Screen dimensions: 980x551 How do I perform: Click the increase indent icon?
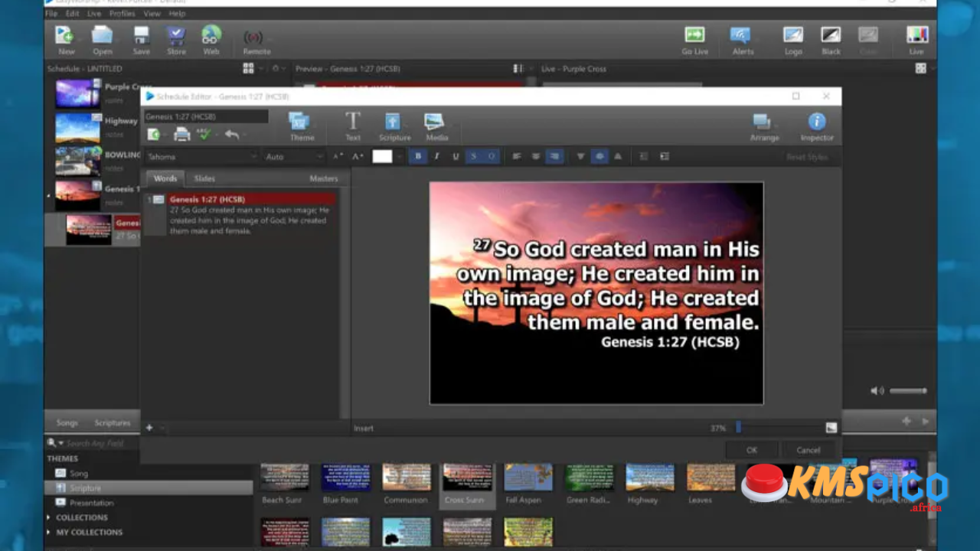tap(665, 156)
